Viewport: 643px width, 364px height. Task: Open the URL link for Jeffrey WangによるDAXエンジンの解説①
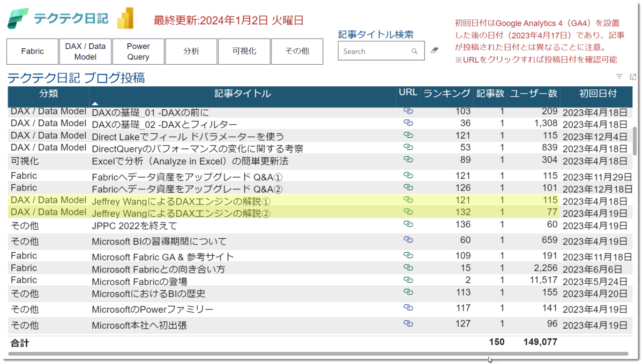pos(408,200)
